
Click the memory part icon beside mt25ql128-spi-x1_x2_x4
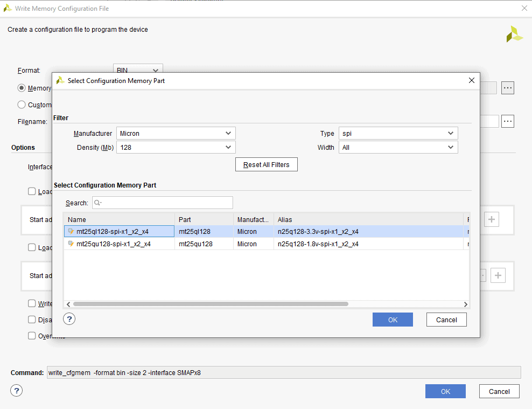click(x=71, y=232)
